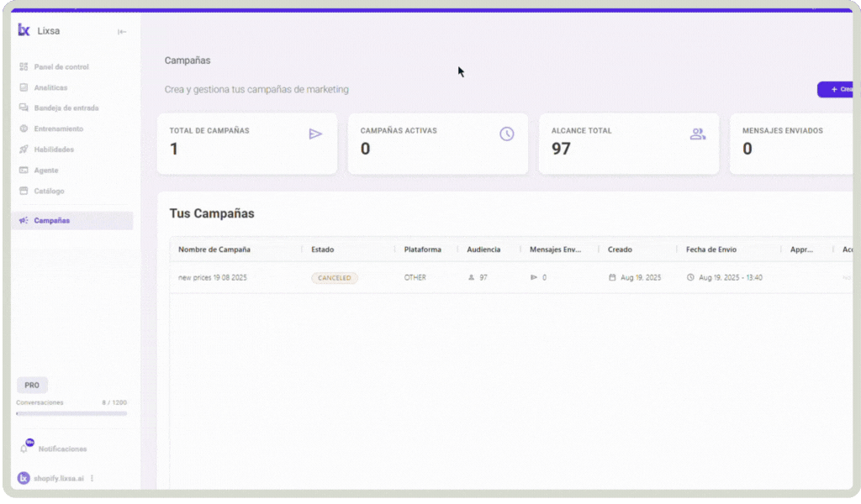Click the Catálogo sidebar icon
Image resolution: width=861 pixels, height=504 pixels.
pos(24,191)
